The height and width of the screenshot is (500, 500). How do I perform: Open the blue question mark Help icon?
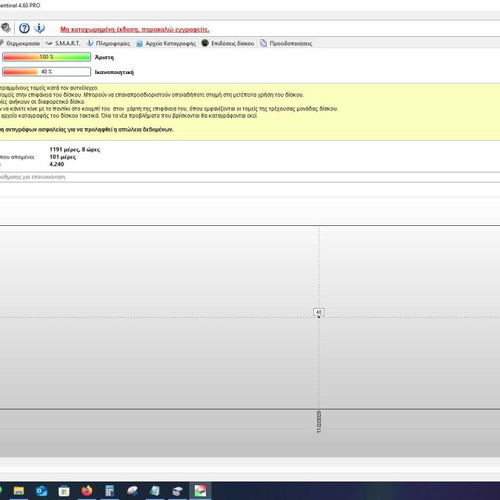24,28
